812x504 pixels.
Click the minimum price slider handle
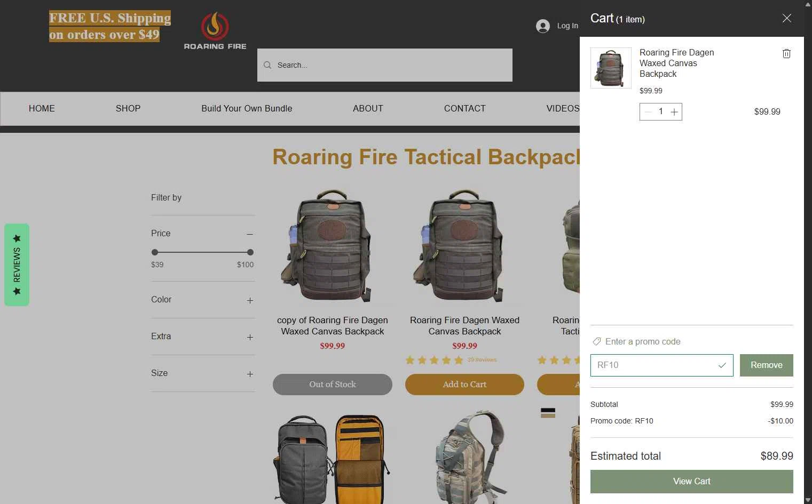click(155, 252)
